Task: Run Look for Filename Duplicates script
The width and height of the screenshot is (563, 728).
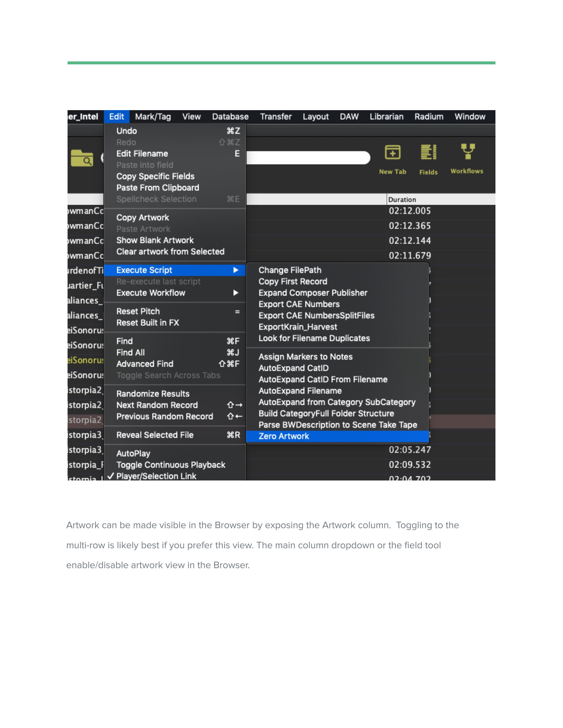Action: click(x=314, y=338)
